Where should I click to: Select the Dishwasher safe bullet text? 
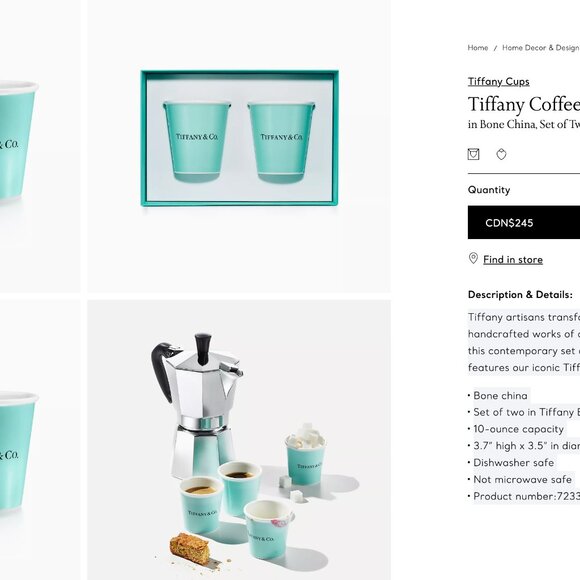click(513, 463)
